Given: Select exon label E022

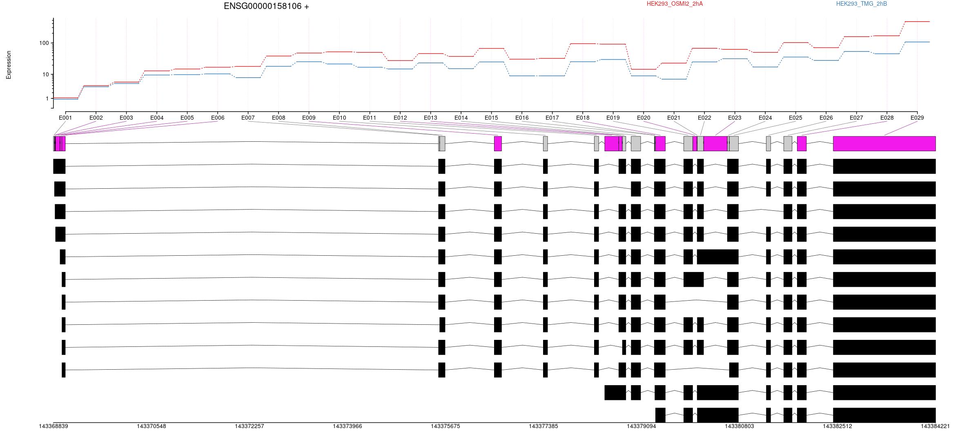Looking at the screenshot, I should point(704,118).
